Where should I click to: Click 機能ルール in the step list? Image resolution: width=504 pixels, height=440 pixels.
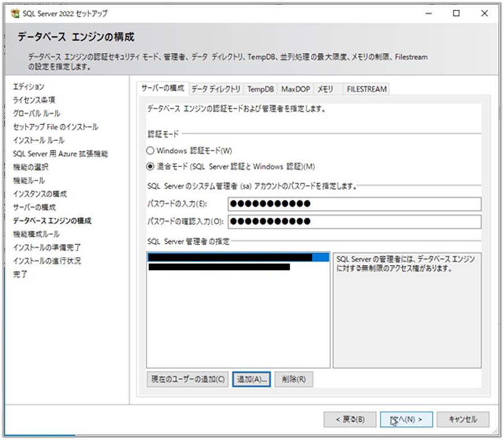click(x=29, y=181)
